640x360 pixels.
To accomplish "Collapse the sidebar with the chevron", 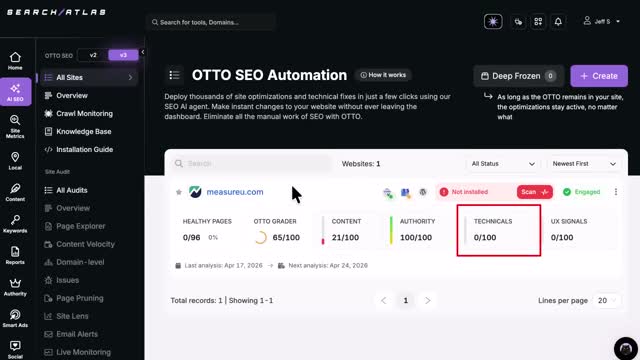I will (x=142, y=52).
